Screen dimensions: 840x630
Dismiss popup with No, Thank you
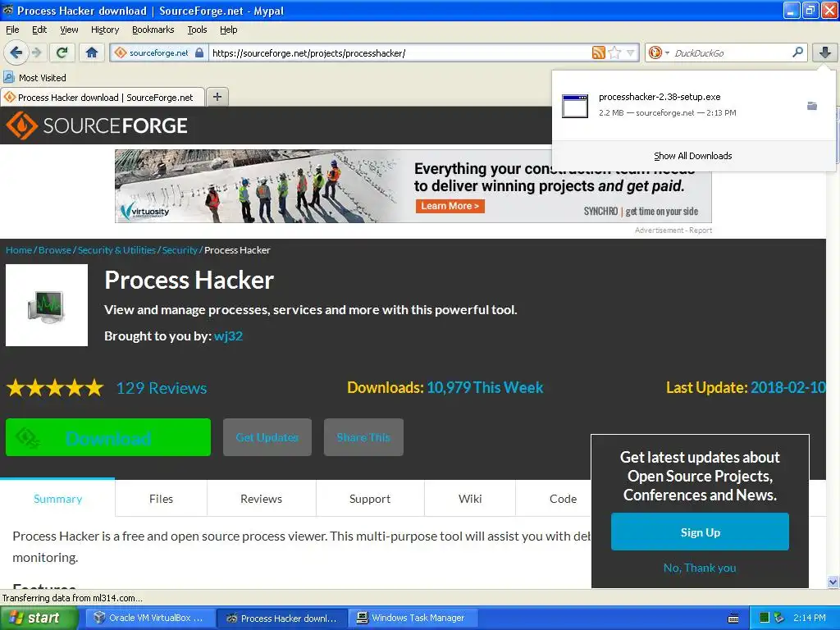tap(700, 568)
